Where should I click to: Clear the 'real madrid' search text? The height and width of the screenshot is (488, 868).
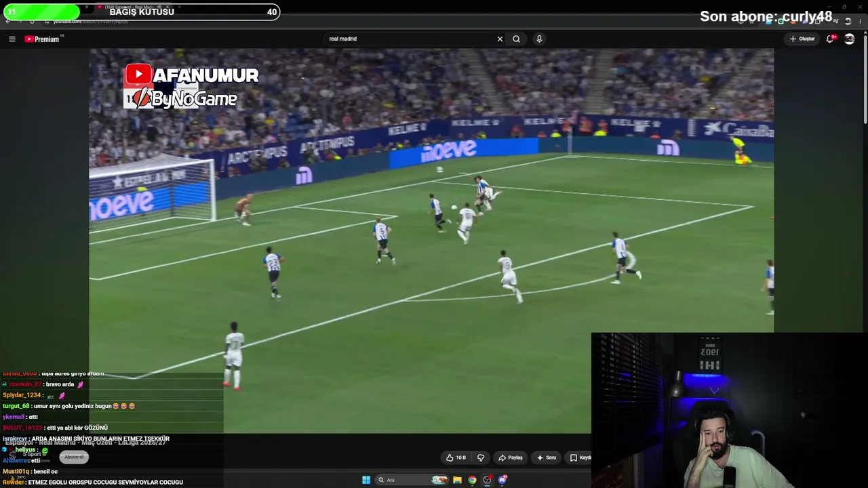(x=500, y=39)
